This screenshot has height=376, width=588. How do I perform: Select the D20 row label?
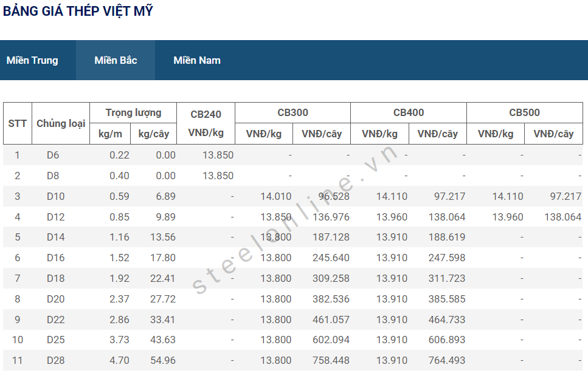[x=55, y=299]
